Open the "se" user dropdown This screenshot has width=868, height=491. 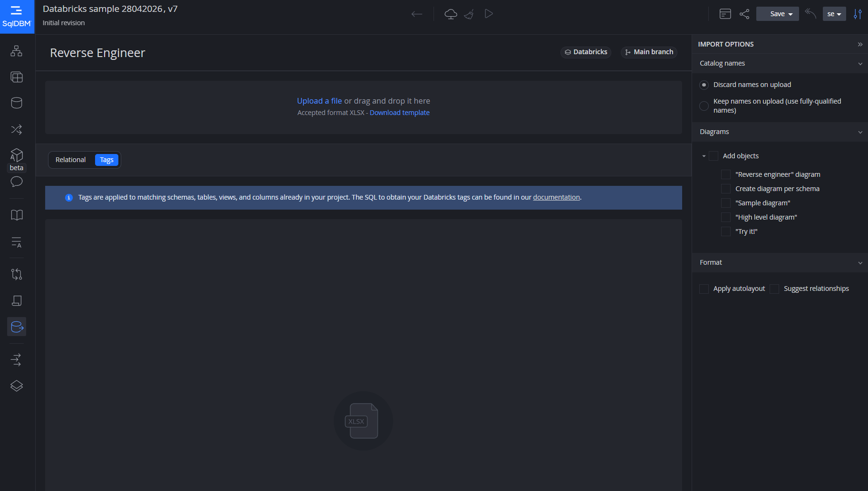click(x=834, y=14)
